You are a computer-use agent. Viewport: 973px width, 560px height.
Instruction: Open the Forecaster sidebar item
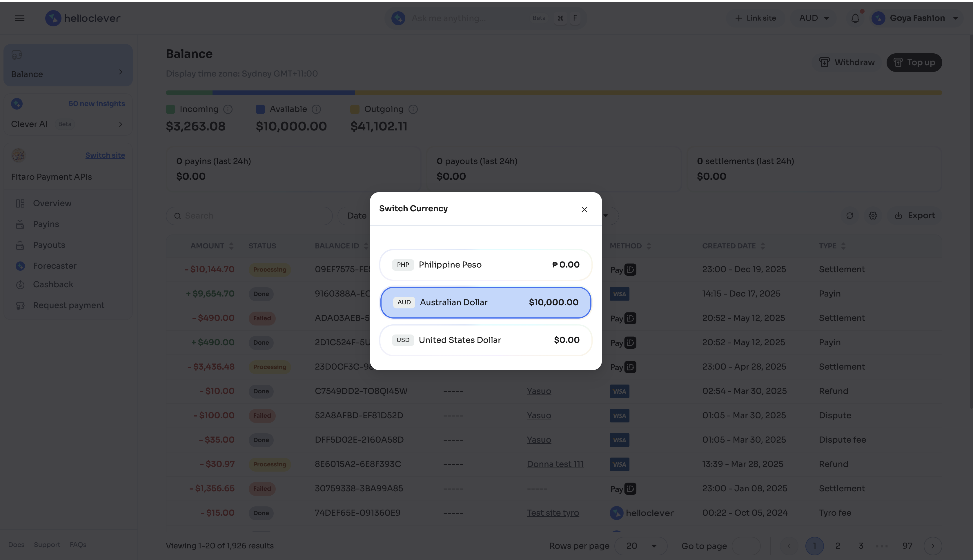[55, 266]
